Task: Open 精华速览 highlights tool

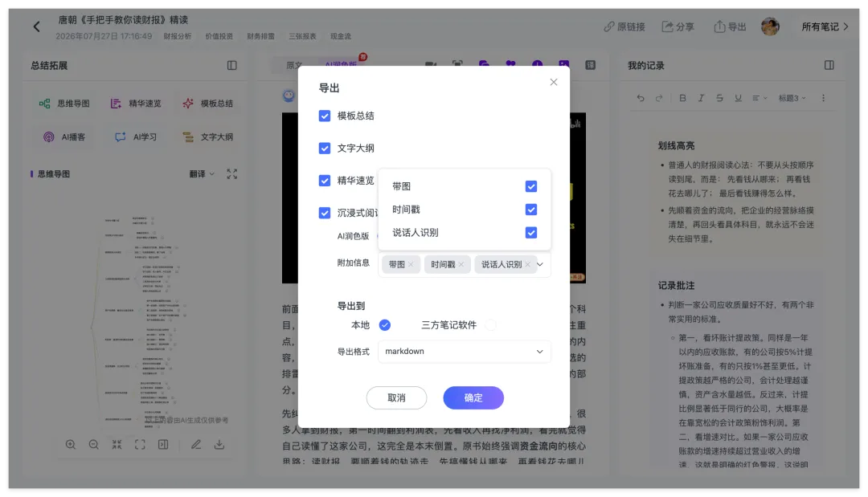Action: point(136,104)
